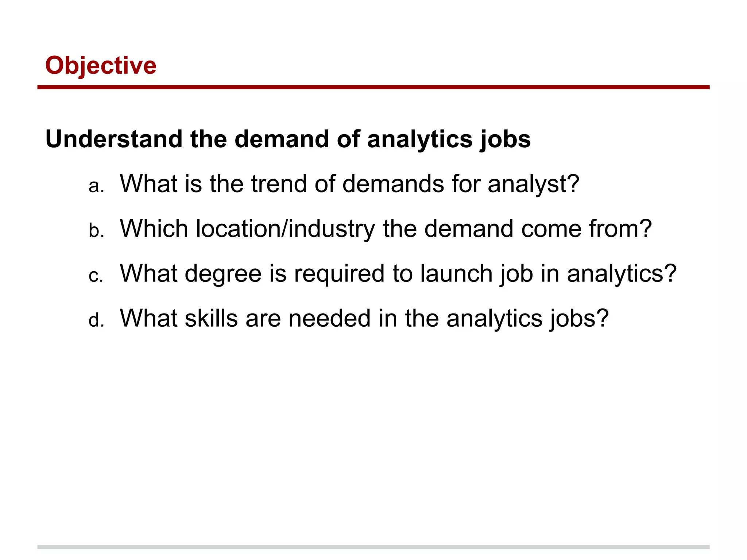
Task: Click the word "needed" in item d
Action: click(x=330, y=318)
